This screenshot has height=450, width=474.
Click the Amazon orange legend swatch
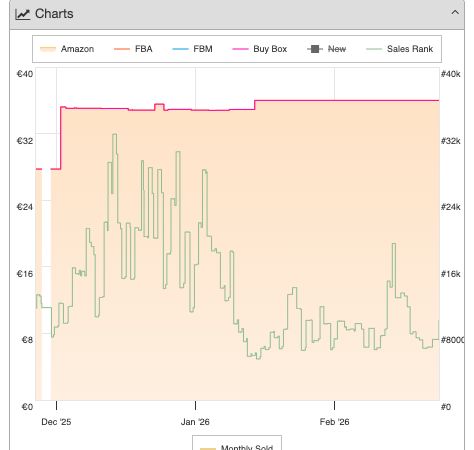click(x=48, y=49)
